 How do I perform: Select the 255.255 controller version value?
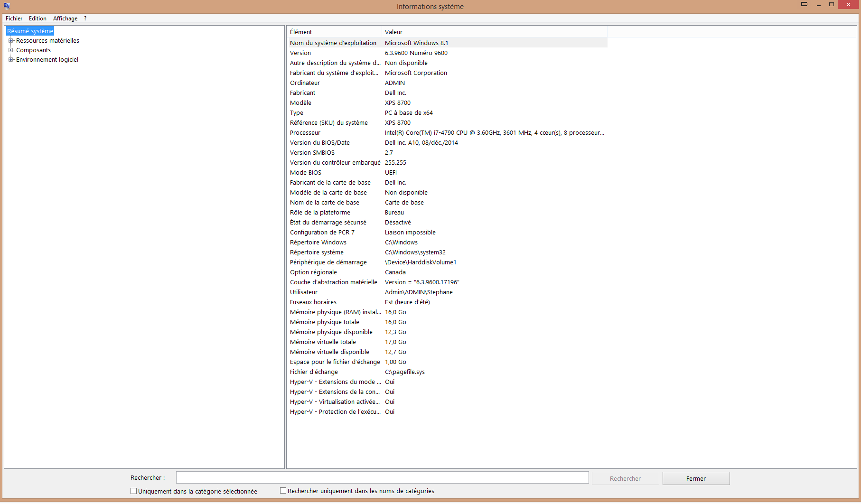395,163
